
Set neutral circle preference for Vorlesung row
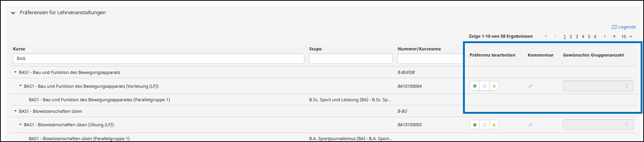pyautogui.click(x=484, y=86)
